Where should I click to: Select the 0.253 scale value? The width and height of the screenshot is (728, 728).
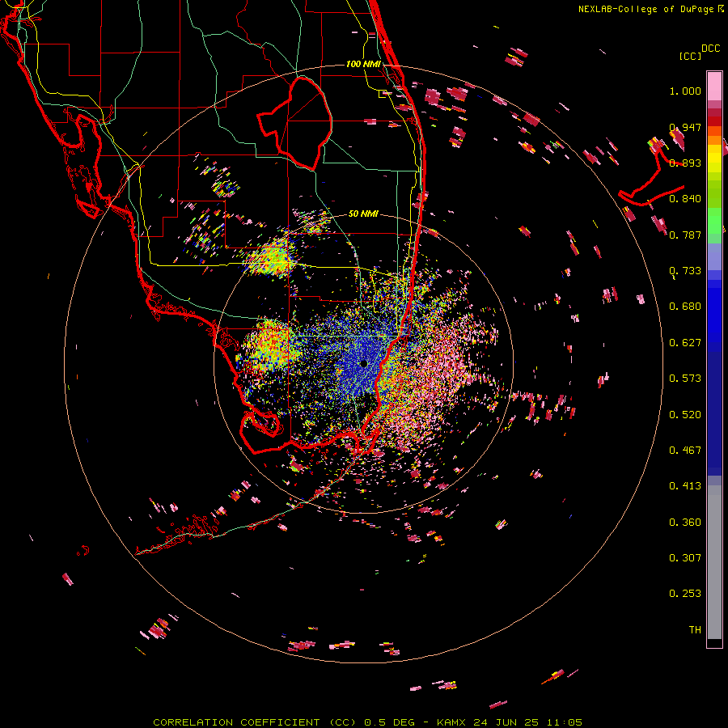pos(685,594)
